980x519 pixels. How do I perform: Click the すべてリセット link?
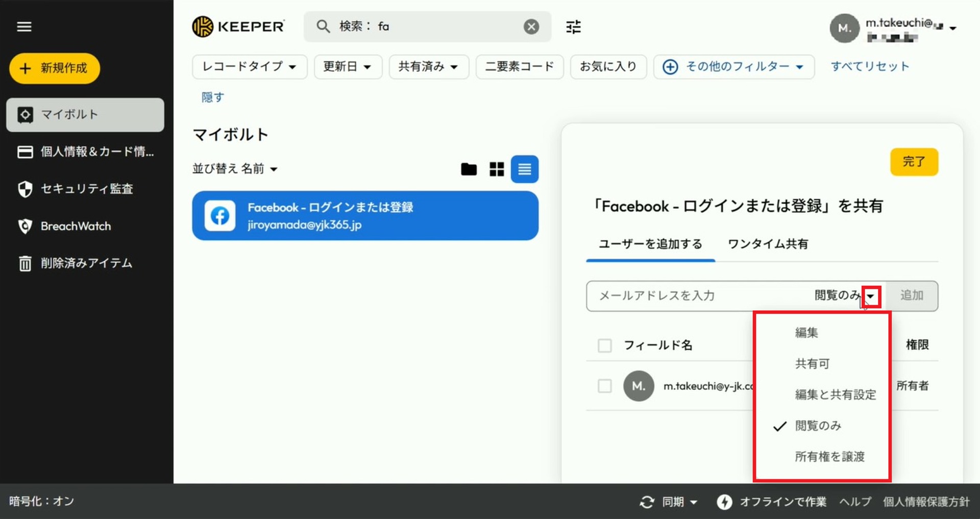tap(870, 66)
